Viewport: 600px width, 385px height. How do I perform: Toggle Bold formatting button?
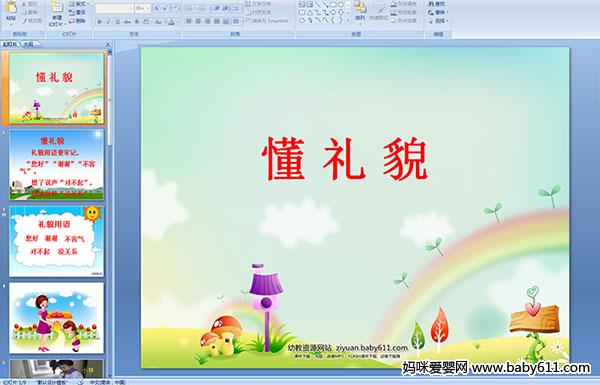[99, 22]
